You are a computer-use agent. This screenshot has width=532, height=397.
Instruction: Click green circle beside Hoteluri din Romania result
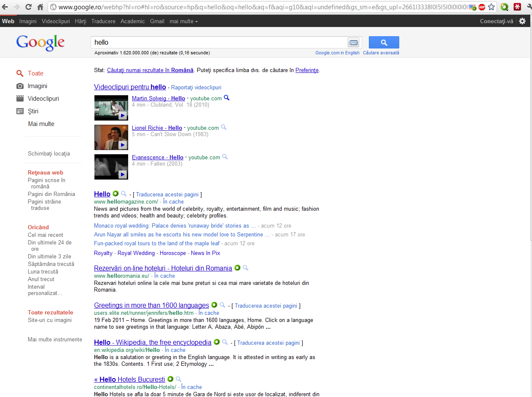click(x=237, y=268)
